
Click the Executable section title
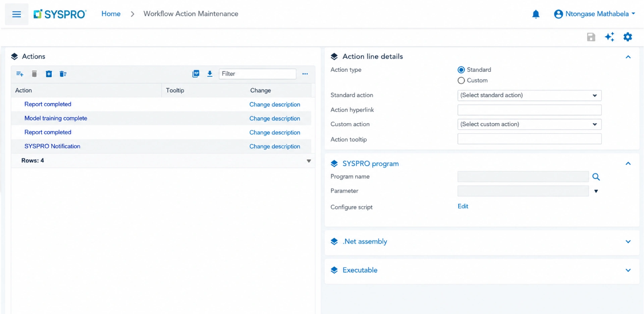pos(360,270)
